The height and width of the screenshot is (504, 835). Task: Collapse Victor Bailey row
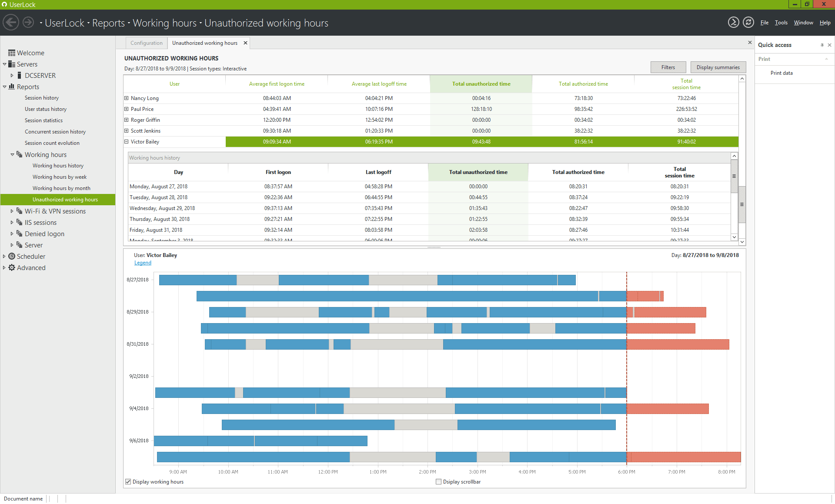point(127,142)
